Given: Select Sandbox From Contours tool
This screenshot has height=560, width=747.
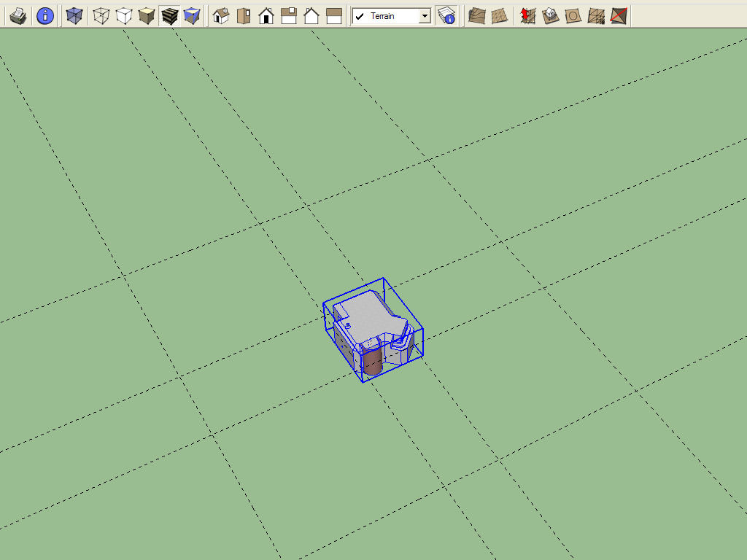Looking at the screenshot, I should click(x=477, y=16).
